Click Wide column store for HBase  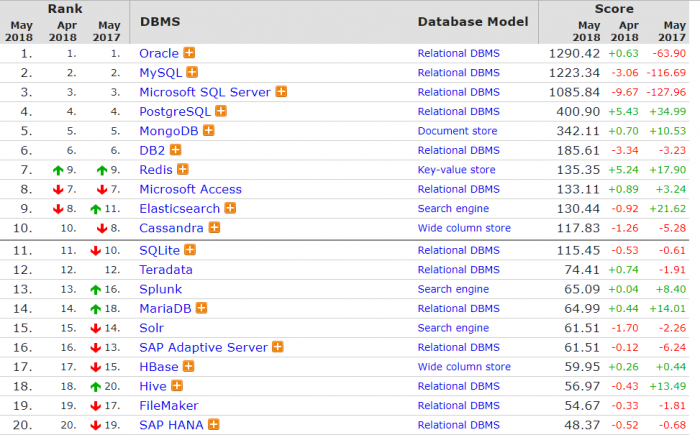464,367
